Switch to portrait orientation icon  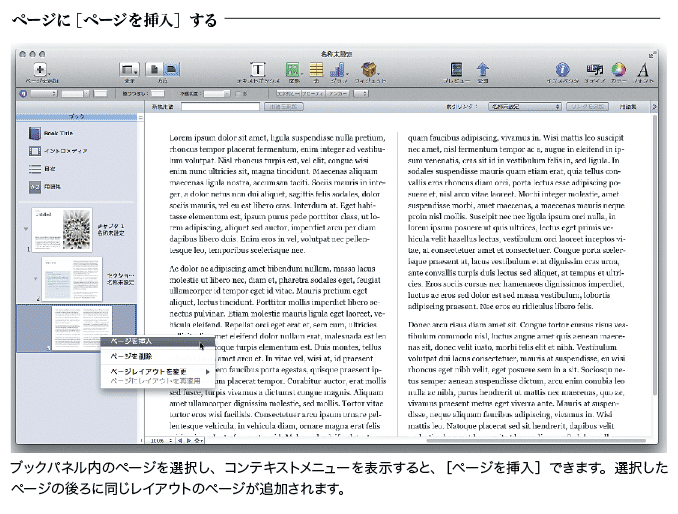click(x=154, y=70)
